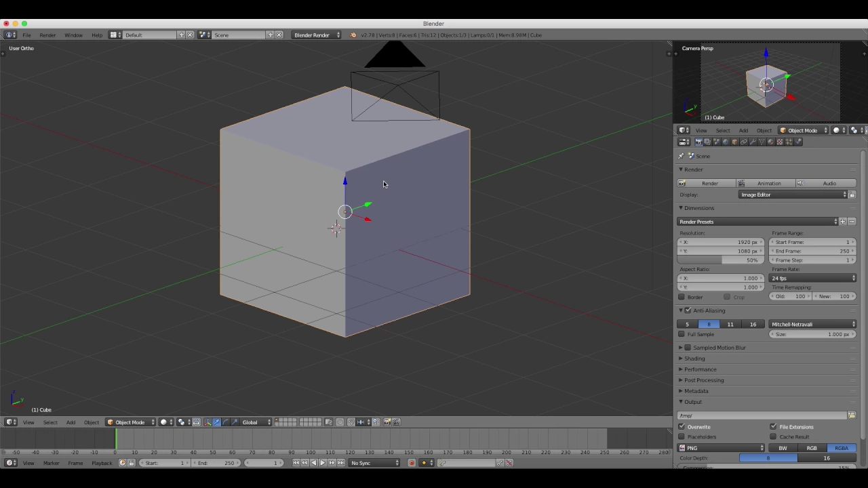Open the Blender Render engine dropdown

coord(317,35)
